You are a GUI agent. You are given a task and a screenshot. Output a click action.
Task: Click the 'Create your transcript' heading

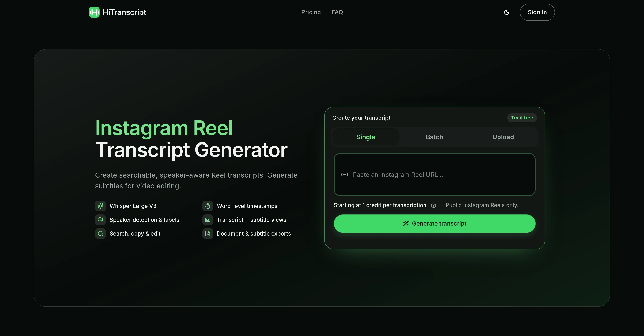click(x=361, y=118)
